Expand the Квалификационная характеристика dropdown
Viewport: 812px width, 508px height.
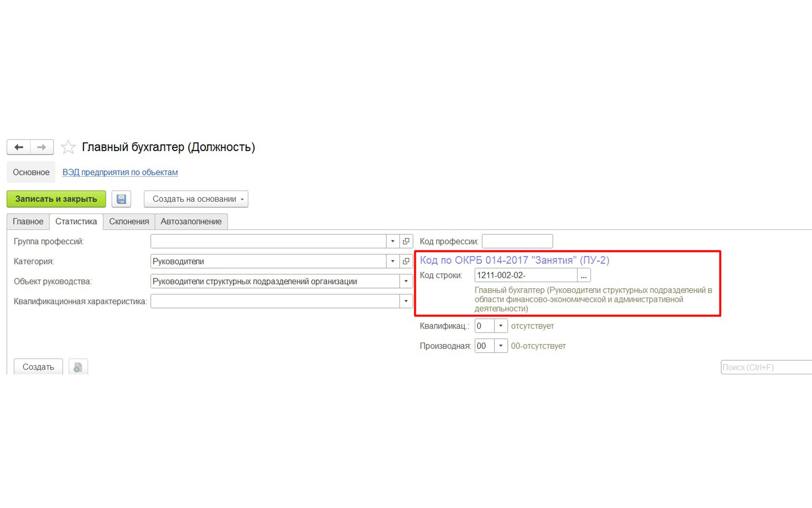click(406, 301)
